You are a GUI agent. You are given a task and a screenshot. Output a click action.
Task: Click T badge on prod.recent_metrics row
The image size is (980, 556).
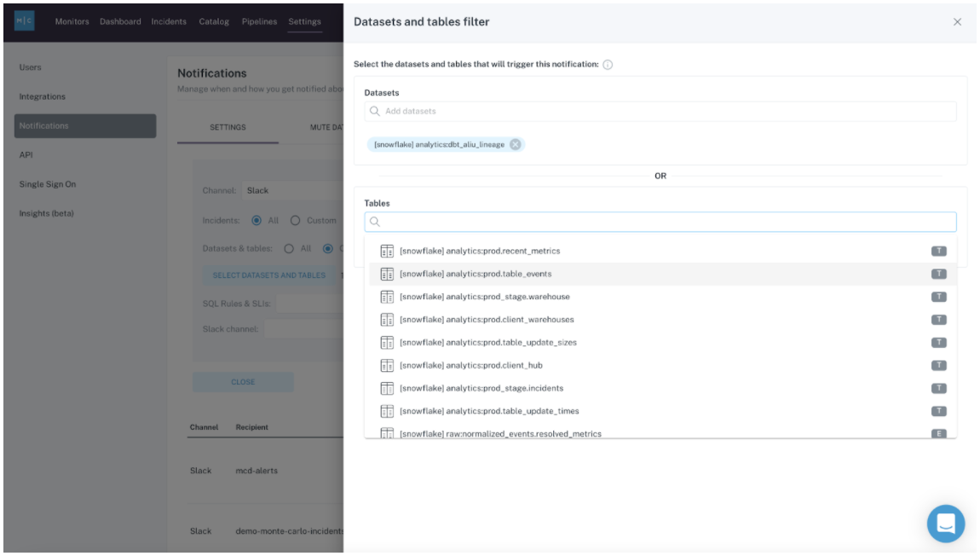(x=939, y=251)
